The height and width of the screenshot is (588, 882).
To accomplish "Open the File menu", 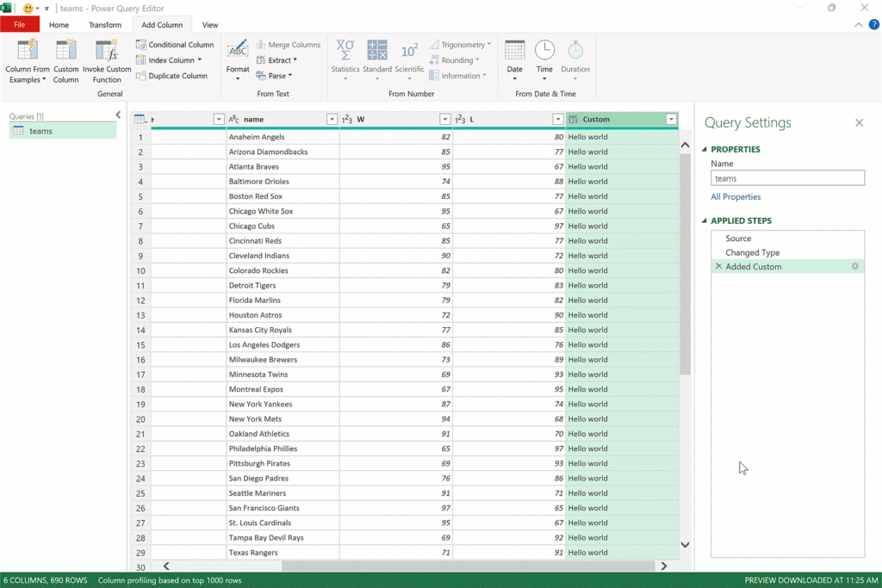I will (20, 25).
